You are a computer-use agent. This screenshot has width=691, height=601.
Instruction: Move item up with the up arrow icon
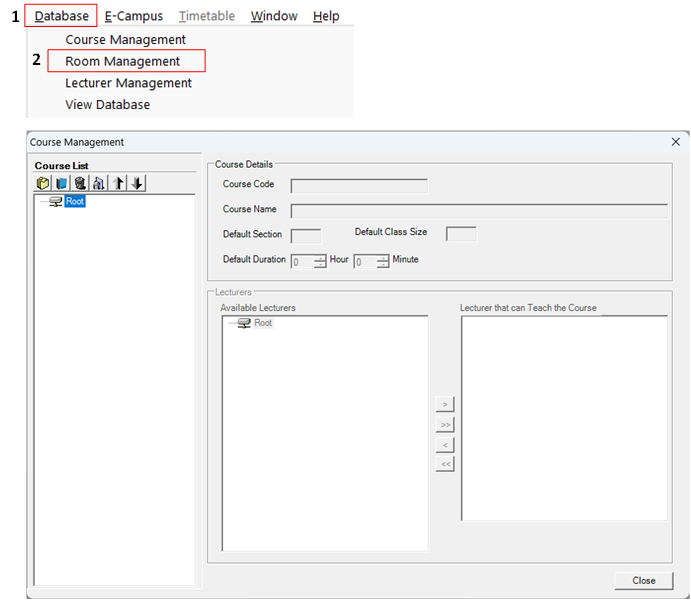pos(118,183)
